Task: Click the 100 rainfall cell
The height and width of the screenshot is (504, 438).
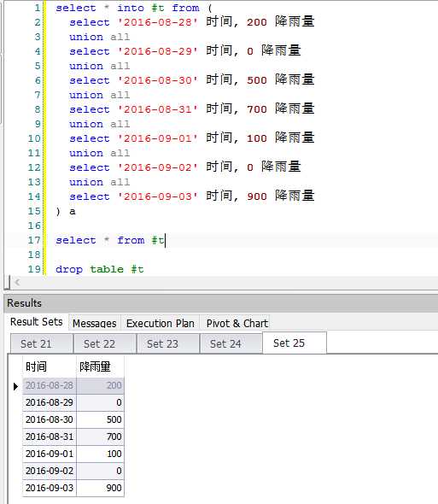Action: point(100,454)
